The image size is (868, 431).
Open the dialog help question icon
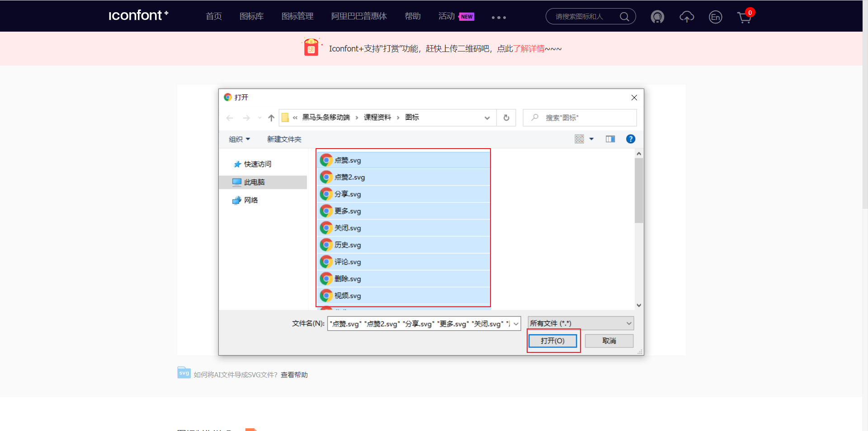[631, 139]
